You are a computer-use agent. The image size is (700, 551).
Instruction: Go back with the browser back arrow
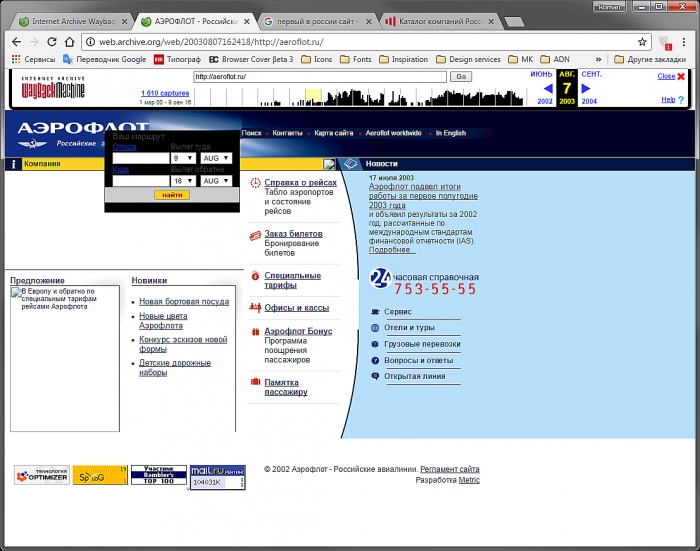click(x=17, y=42)
